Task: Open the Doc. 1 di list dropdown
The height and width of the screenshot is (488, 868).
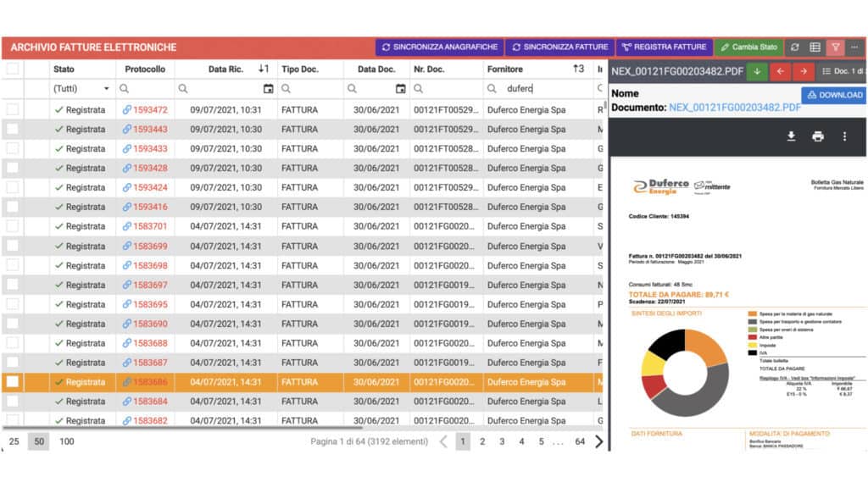Action: (843, 72)
